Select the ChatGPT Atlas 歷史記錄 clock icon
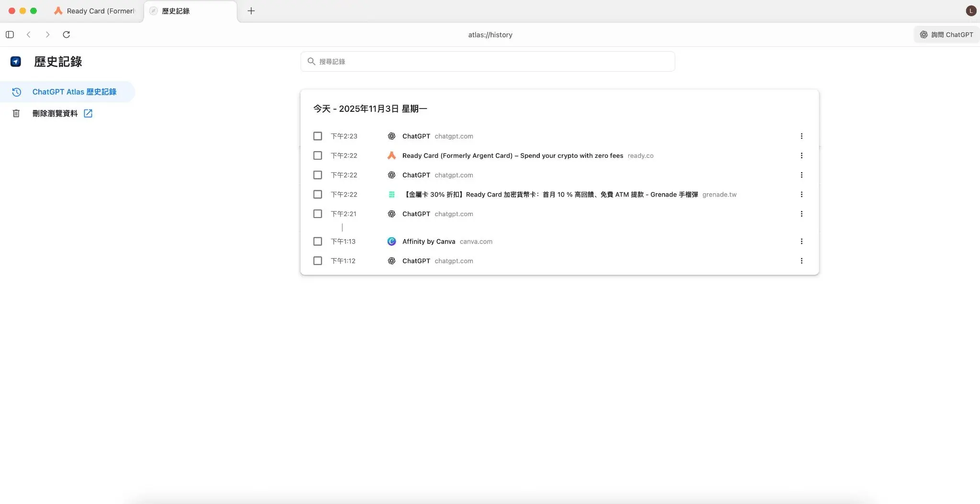The height and width of the screenshot is (504, 980). pyautogui.click(x=16, y=91)
